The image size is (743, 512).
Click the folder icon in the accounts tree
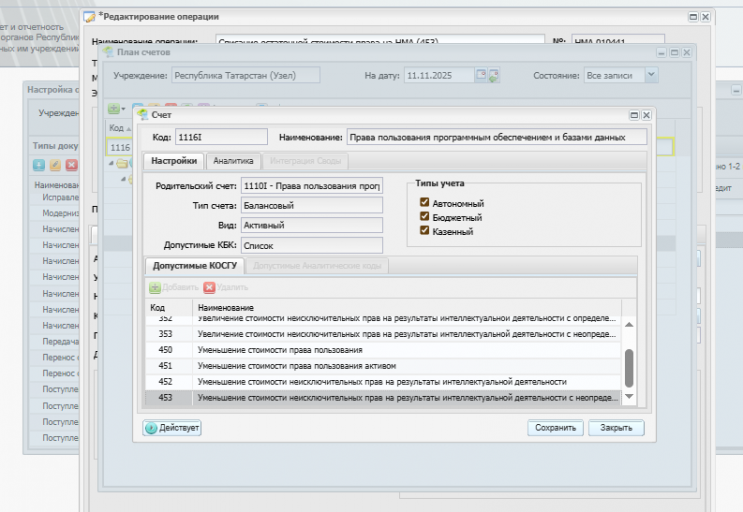pyautogui.click(x=122, y=163)
